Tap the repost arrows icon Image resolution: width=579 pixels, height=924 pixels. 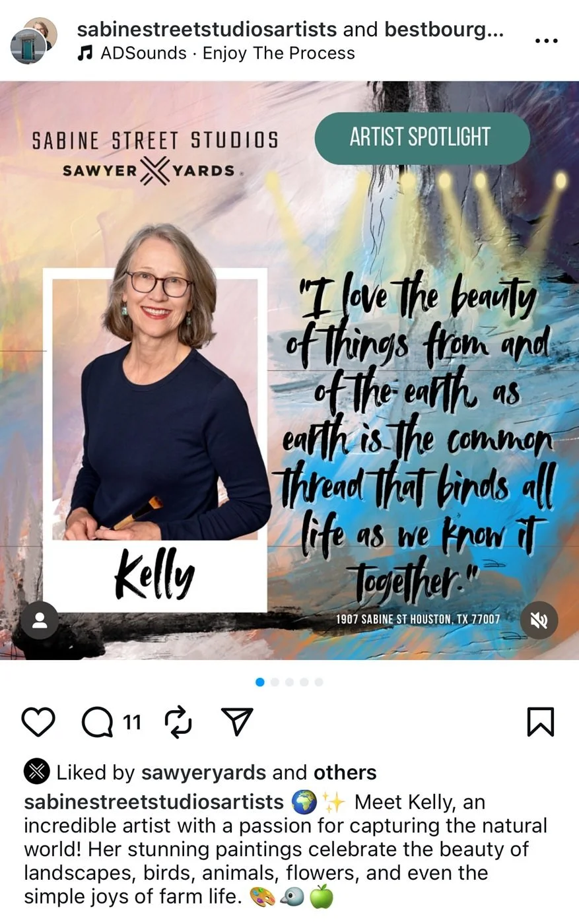coord(178,722)
